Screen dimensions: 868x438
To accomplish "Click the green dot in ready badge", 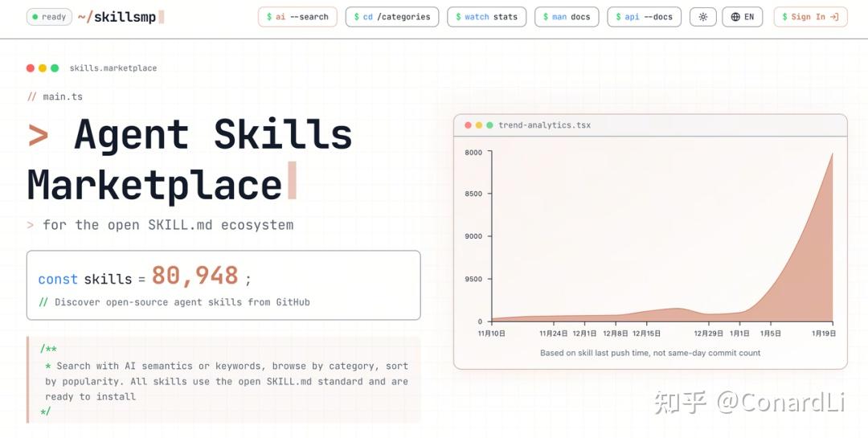I will click(35, 17).
